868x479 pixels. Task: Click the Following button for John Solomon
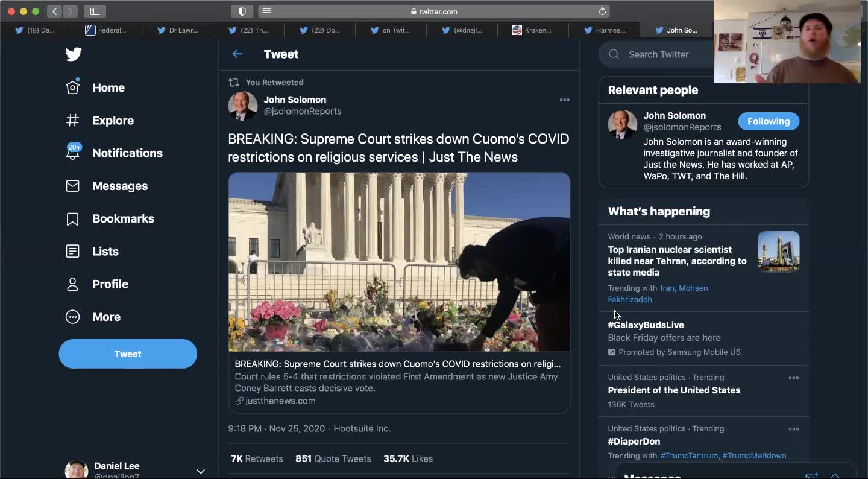pos(769,121)
